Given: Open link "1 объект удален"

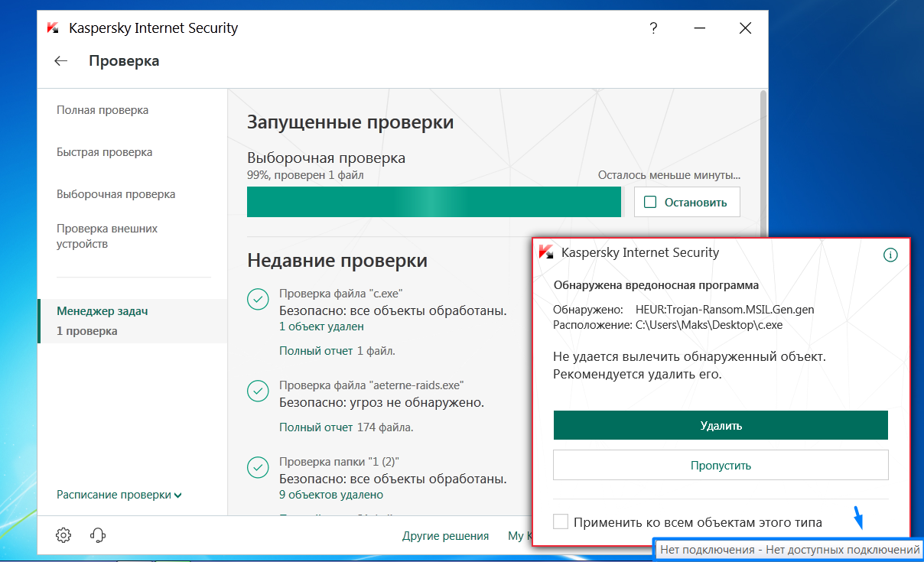Looking at the screenshot, I should (x=321, y=326).
